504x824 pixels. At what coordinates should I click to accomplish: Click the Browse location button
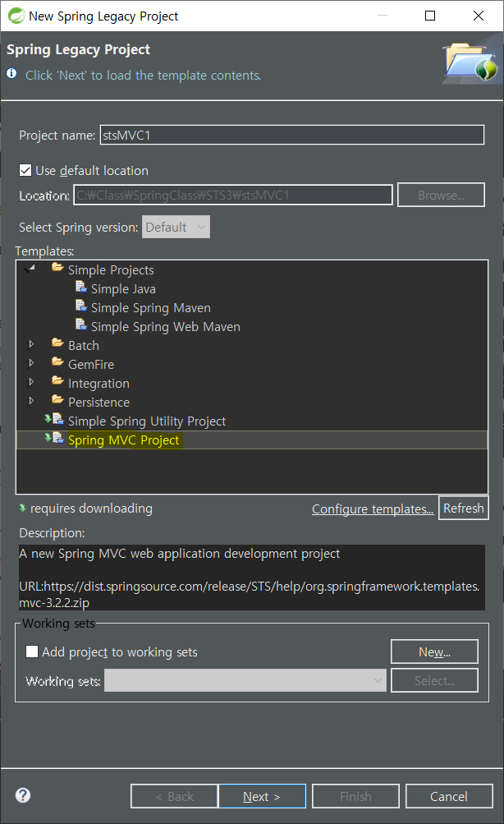pos(441,195)
